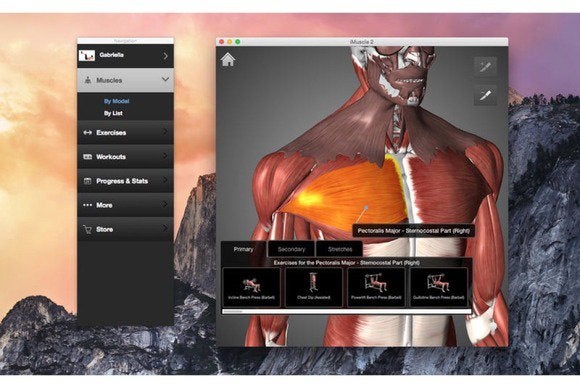This screenshot has height=388, width=580.
Task: Click the exercise list horizontal scrollbar
Action: [x=347, y=311]
